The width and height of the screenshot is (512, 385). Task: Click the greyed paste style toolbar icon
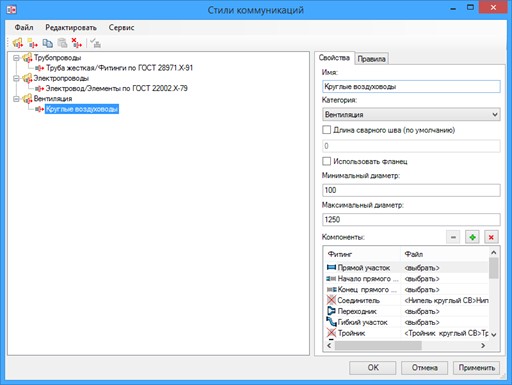click(62, 43)
